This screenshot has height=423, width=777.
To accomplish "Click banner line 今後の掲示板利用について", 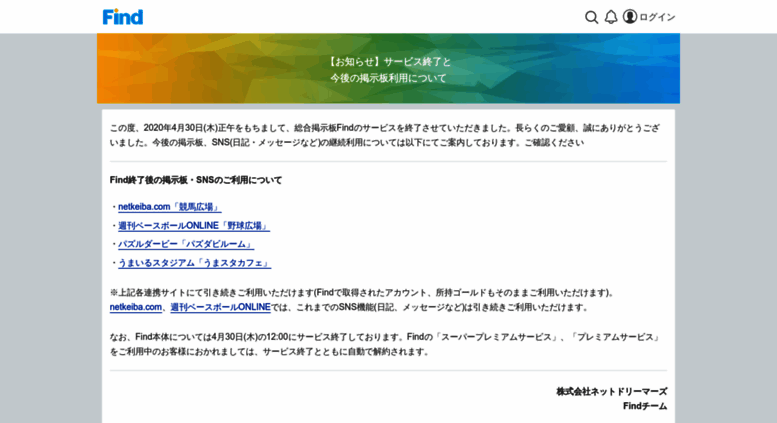I will tap(388, 78).
